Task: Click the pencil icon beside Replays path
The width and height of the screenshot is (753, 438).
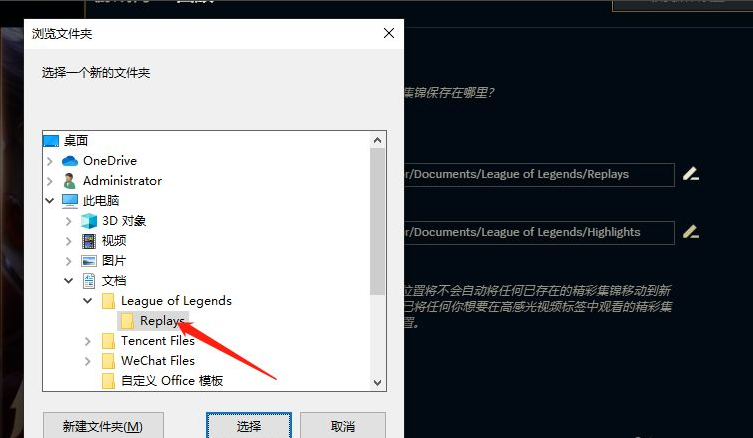Action: pos(691,174)
